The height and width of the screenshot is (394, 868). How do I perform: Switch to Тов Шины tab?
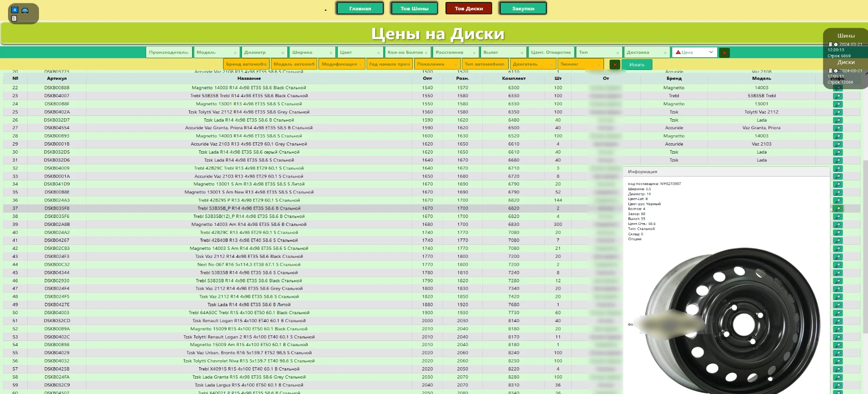(414, 8)
